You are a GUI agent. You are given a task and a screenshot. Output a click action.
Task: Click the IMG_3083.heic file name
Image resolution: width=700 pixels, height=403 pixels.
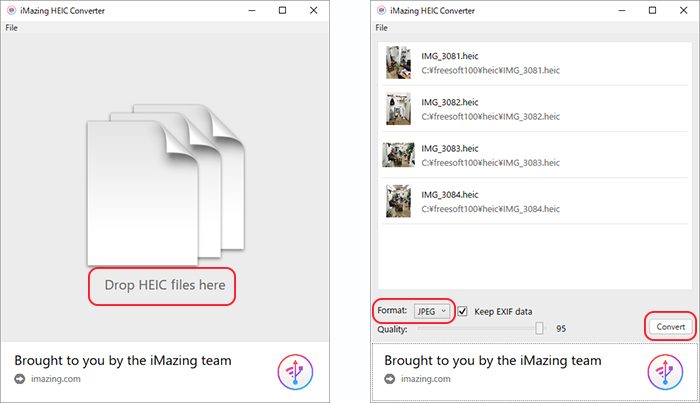click(x=450, y=148)
